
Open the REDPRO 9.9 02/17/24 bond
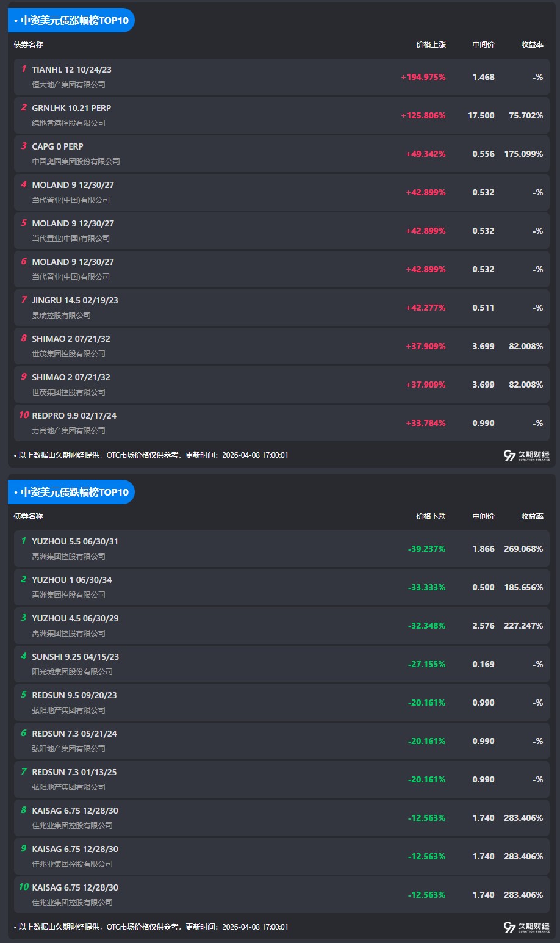(x=74, y=416)
